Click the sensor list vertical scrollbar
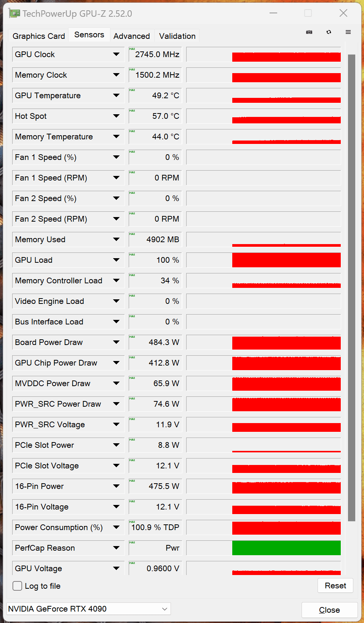364x623 pixels. pyautogui.click(x=351, y=288)
